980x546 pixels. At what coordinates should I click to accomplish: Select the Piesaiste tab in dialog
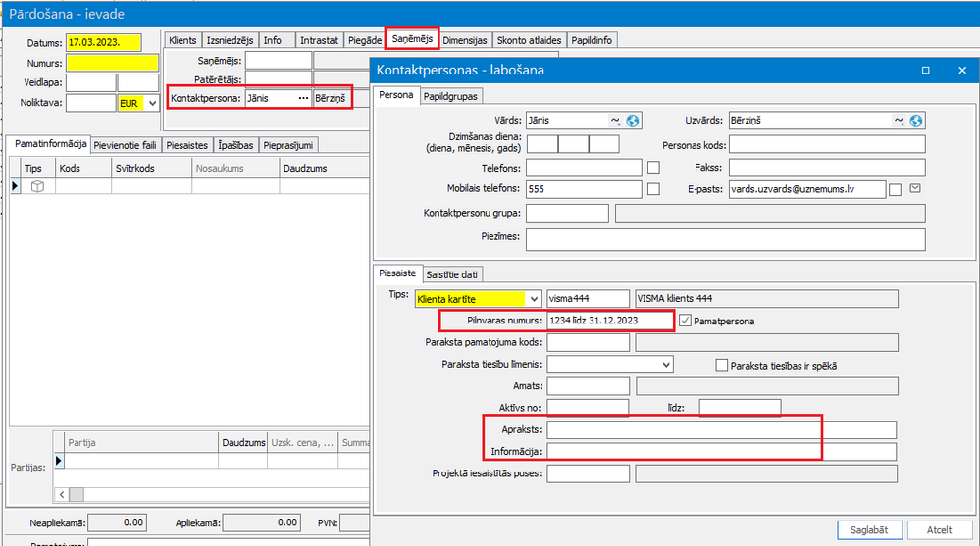[397, 273]
